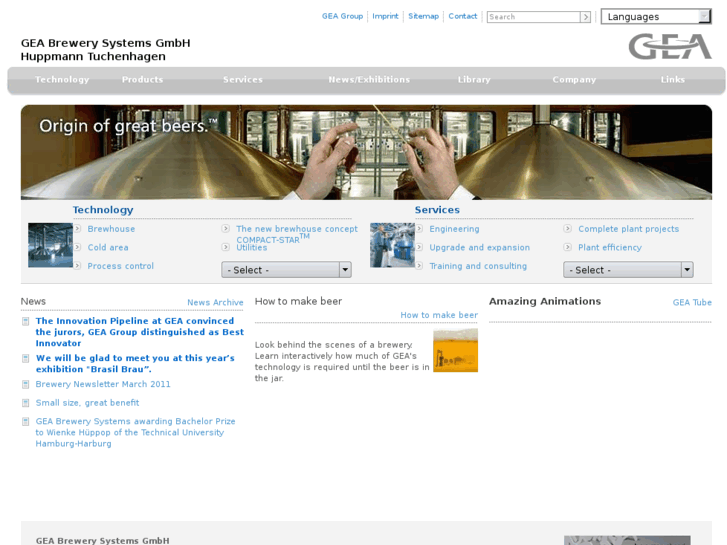The image size is (727, 545).
Task: Click the search submit arrow button
Action: tap(586, 17)
